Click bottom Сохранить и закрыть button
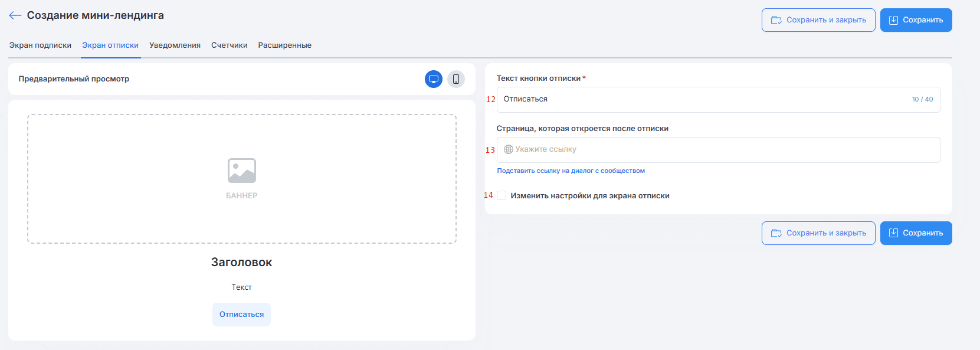The height and width of the screenshot is (350, 980). click(x=818, y=233)
